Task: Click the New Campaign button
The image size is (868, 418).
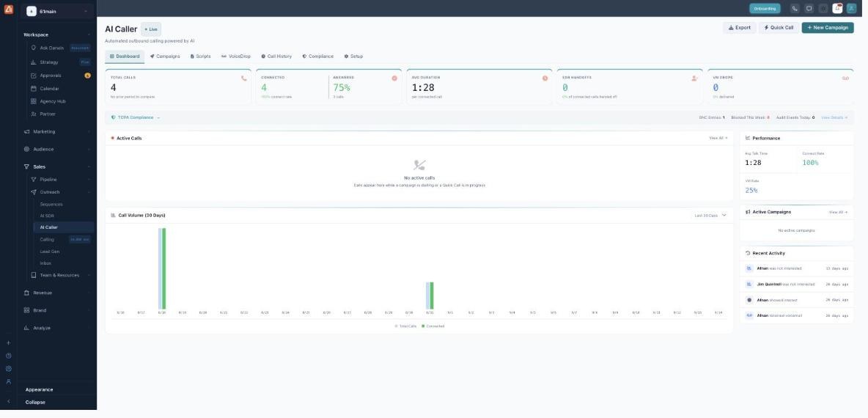Action: click(828, 28)
